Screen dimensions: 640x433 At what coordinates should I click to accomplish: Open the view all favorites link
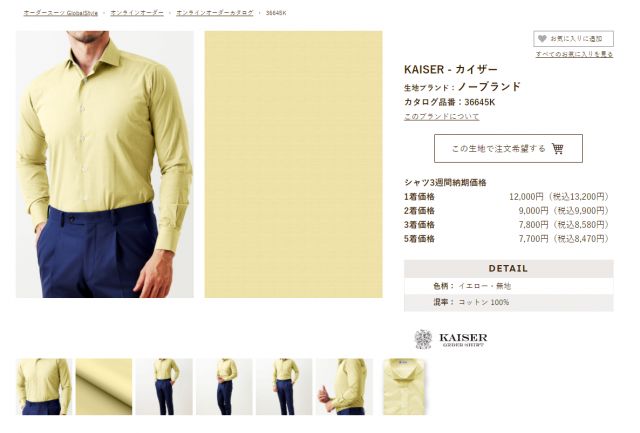click(x=574, y=54)
